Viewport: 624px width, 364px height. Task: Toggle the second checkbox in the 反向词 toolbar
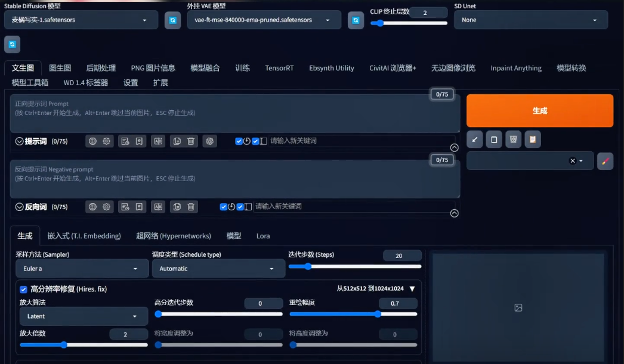click(x=240, y=207)
